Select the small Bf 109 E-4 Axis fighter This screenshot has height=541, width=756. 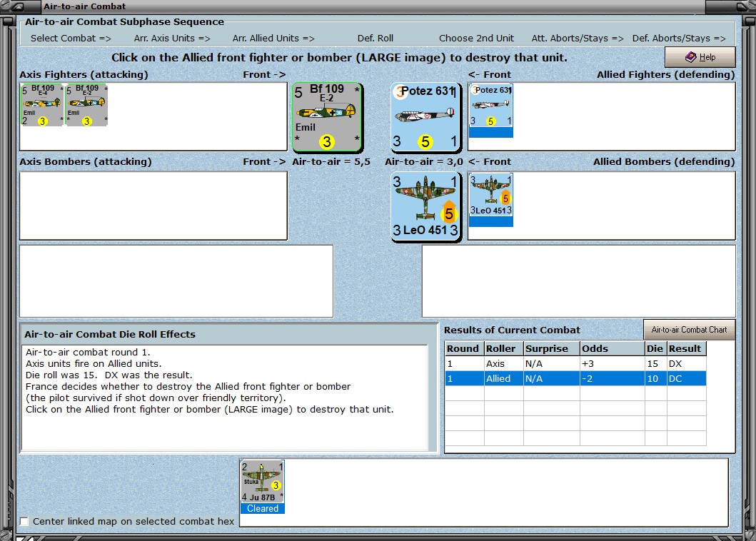point(42,105)
